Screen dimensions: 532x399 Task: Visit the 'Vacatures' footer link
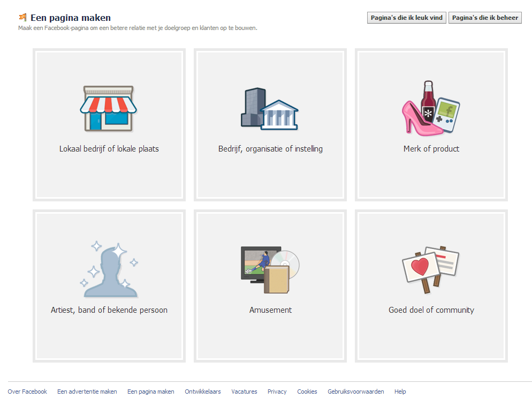point(244,392)
